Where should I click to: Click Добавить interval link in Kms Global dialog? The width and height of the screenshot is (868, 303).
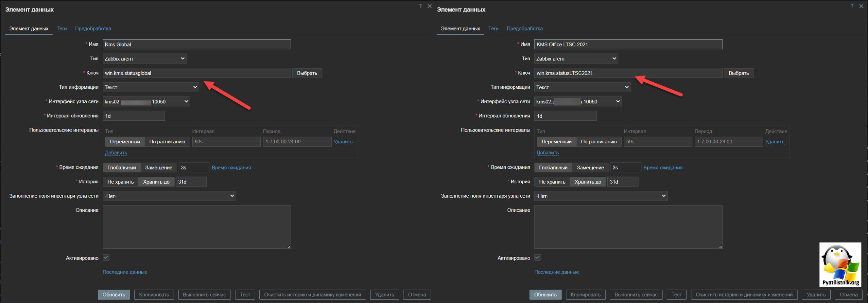tap(116, 153)
